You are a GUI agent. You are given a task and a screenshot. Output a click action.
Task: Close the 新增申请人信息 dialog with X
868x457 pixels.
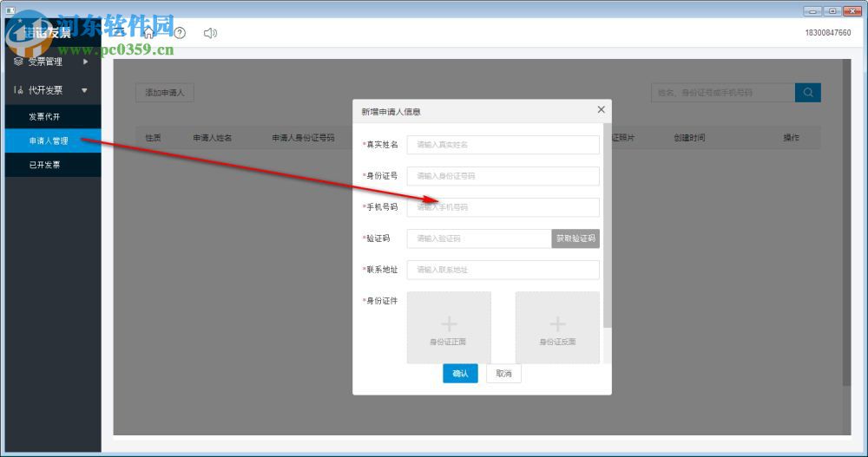coord(602,109)
